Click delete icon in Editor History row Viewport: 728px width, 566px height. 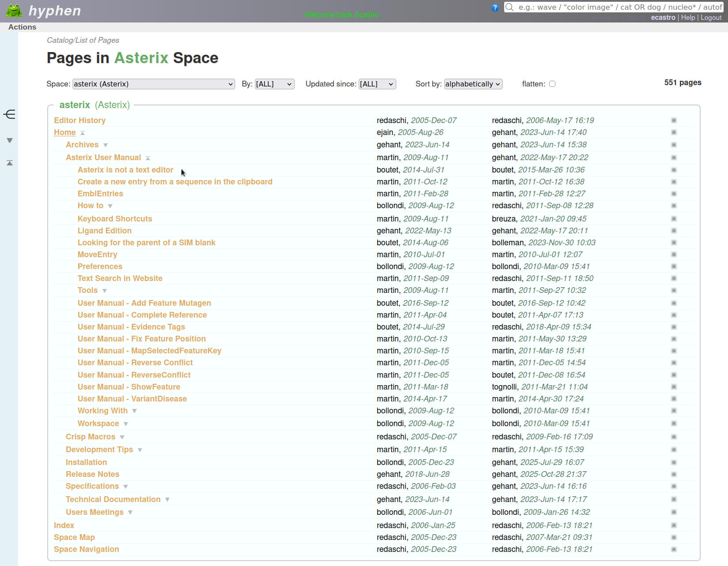coord(674,120)
